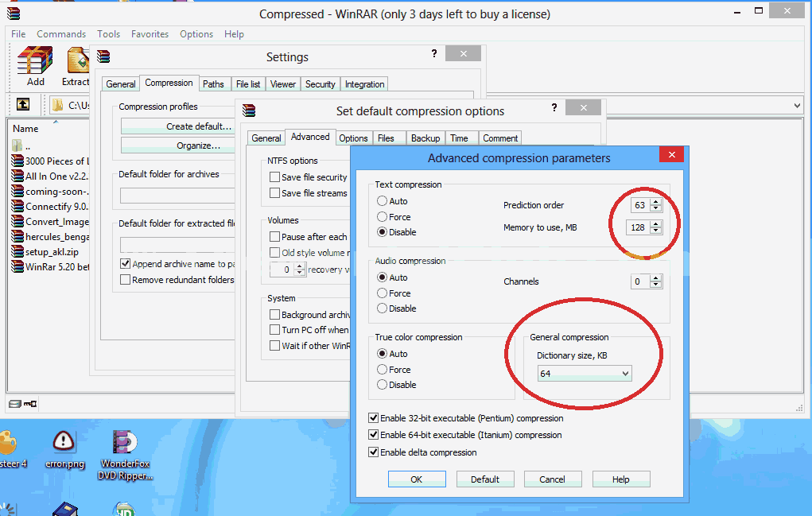Toggle Save file security checkbox
The image size is (812, 516).
pos(275,177)
